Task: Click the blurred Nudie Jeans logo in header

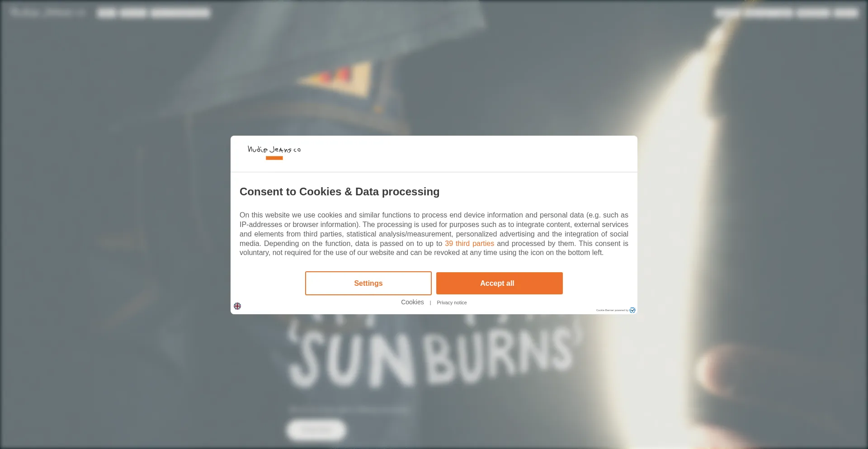Action: pyautogui.click(x=47, y=12)
